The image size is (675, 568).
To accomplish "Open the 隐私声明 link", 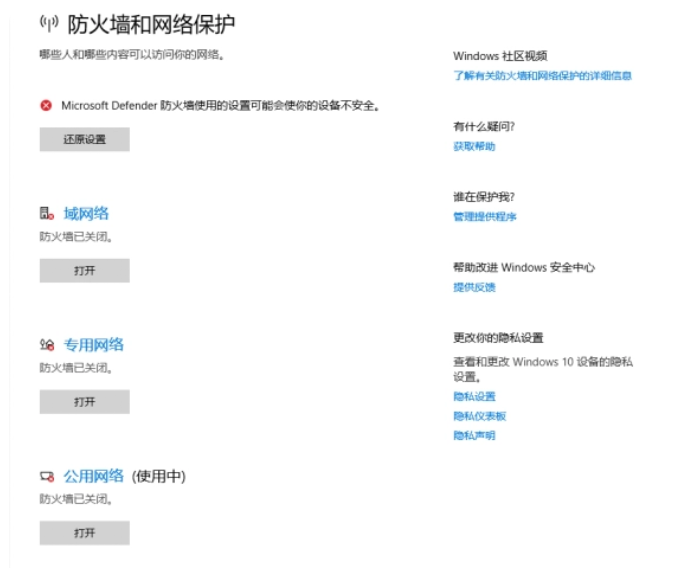I will 474,435.
